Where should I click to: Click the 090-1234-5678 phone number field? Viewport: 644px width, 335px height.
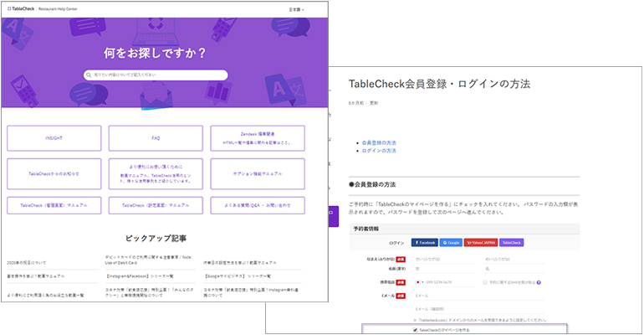[451, 282]
